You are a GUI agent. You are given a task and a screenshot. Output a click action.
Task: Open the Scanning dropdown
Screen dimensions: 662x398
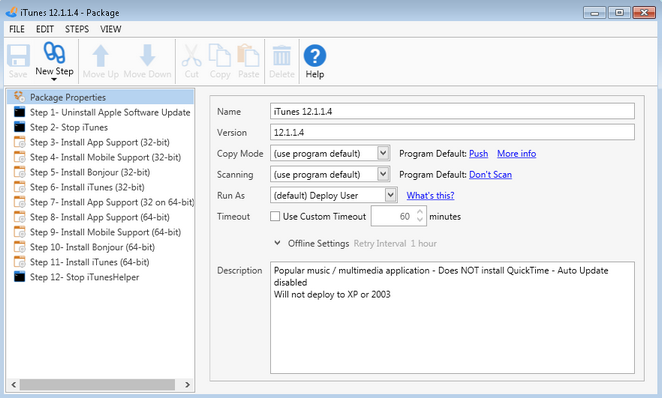383,174
